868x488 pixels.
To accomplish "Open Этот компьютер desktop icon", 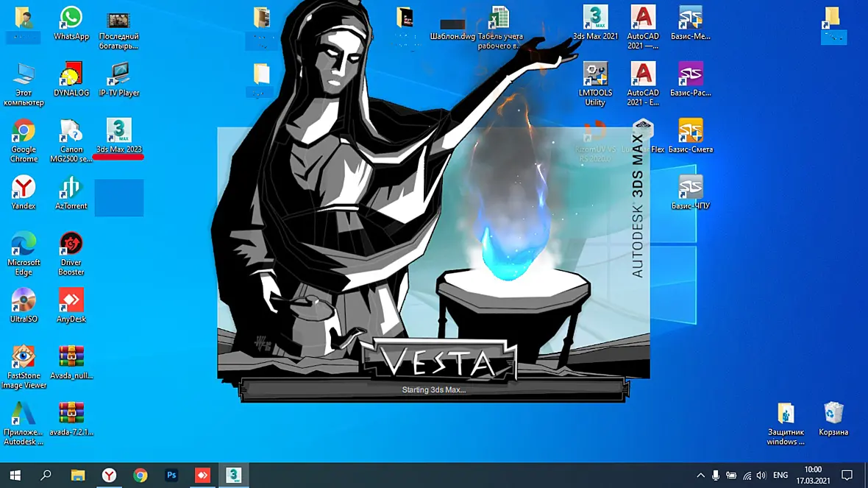I will pyautogui.click(x=24, y=84).
